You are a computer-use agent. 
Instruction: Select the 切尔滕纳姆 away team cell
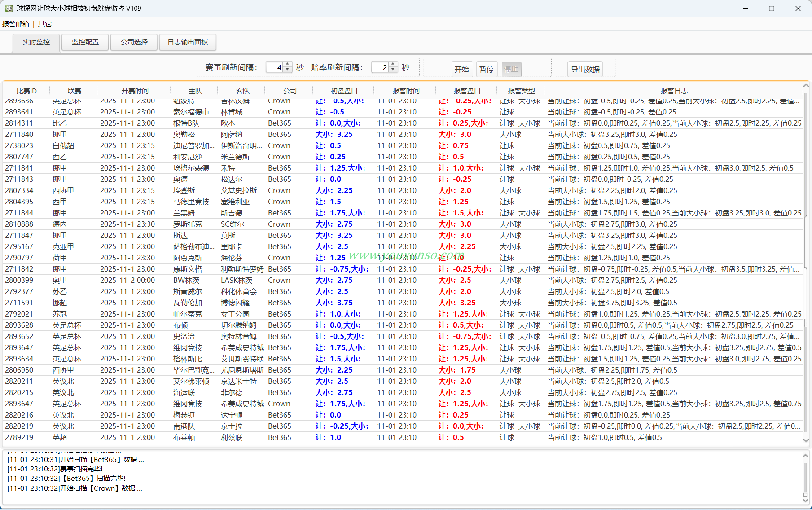tap(239, 325)
